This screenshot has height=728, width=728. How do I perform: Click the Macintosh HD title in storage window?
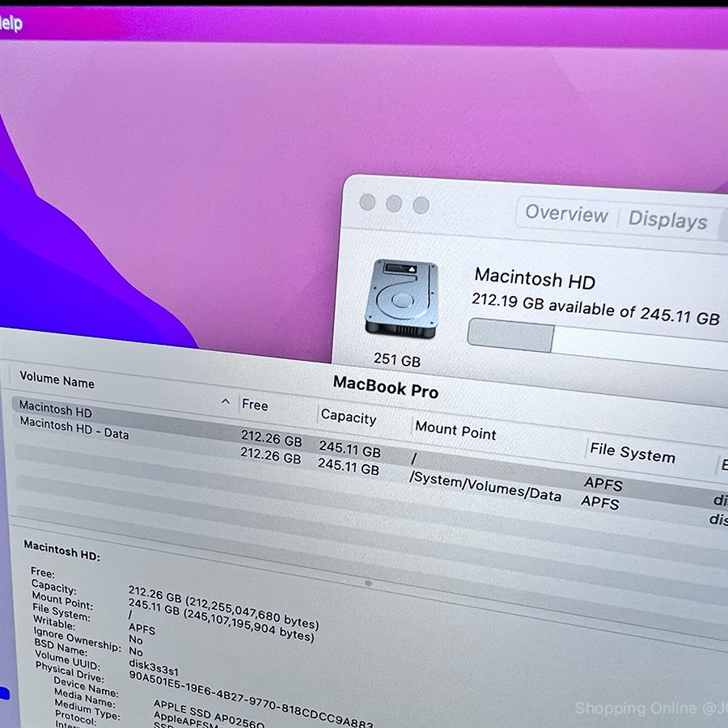(x=535, y=279)
